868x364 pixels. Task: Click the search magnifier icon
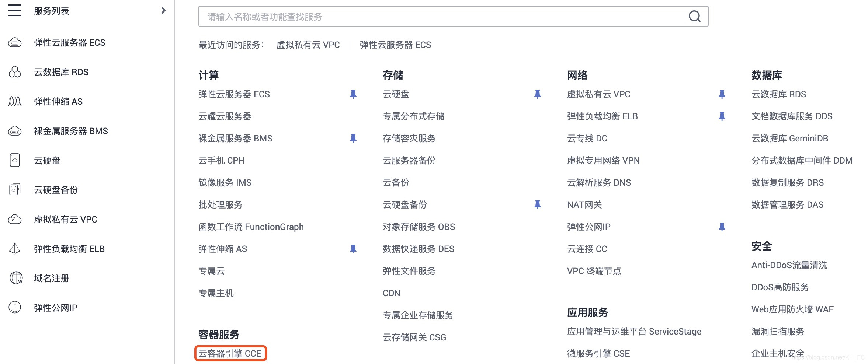[x=695, y=16]
